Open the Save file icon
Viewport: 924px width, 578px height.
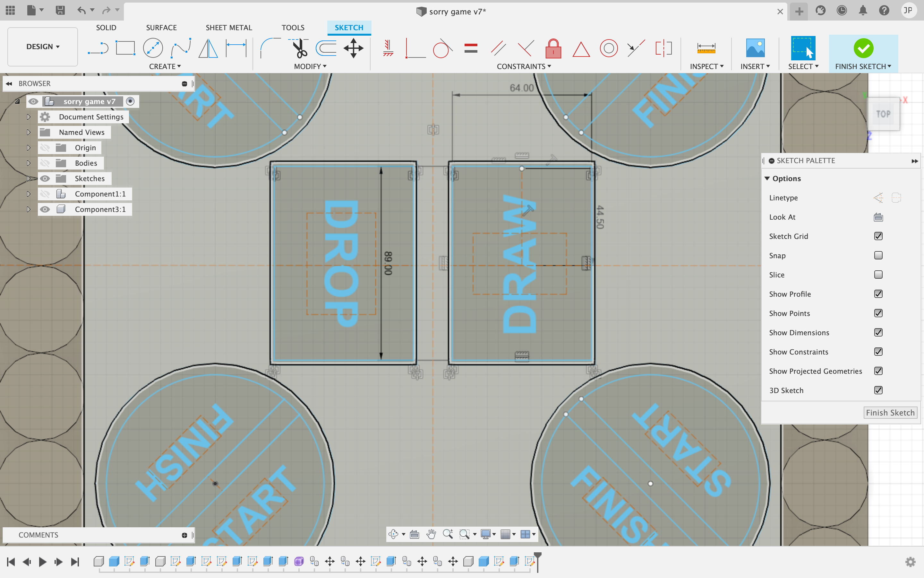(60, 10)
